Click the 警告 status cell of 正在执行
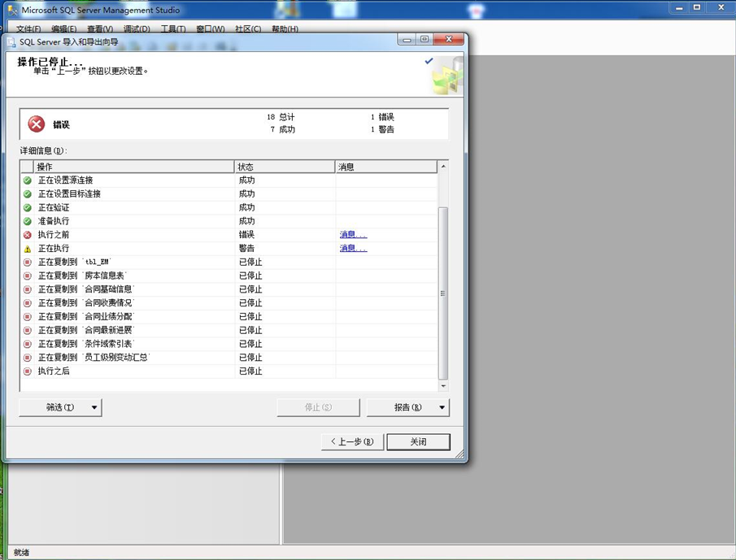736x560 pixels. [x=246, y=248]
